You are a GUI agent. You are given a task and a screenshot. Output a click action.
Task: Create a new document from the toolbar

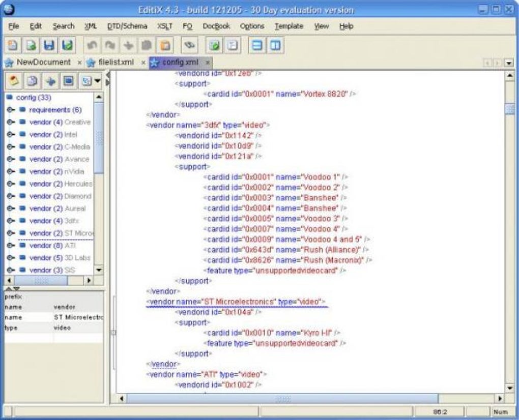click(11, 45)
